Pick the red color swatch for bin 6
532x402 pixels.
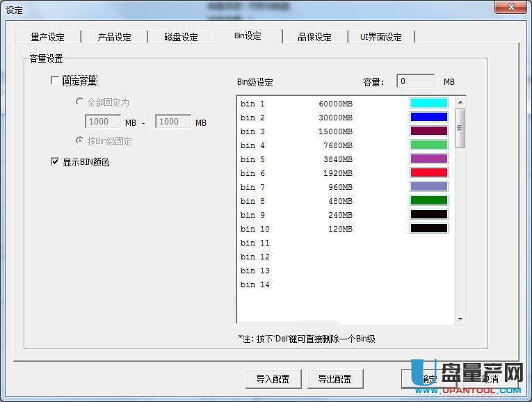[428, 172]
